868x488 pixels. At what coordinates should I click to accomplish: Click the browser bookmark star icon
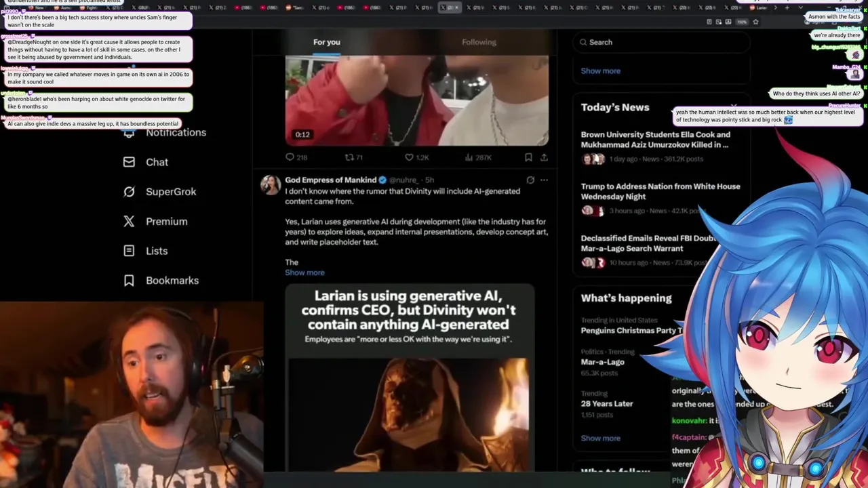tap(755, 22)
